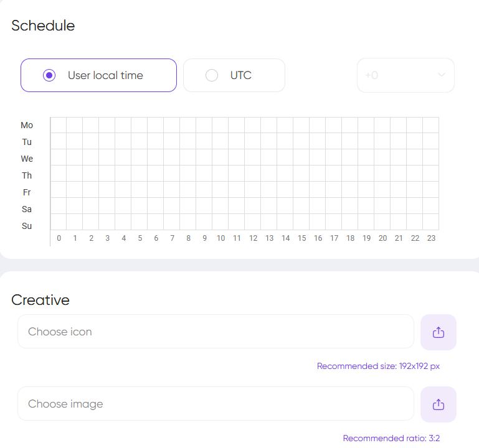Select Sunday row label in schedule
Viewport: 479px width, 448px height.
pos(27,226)
